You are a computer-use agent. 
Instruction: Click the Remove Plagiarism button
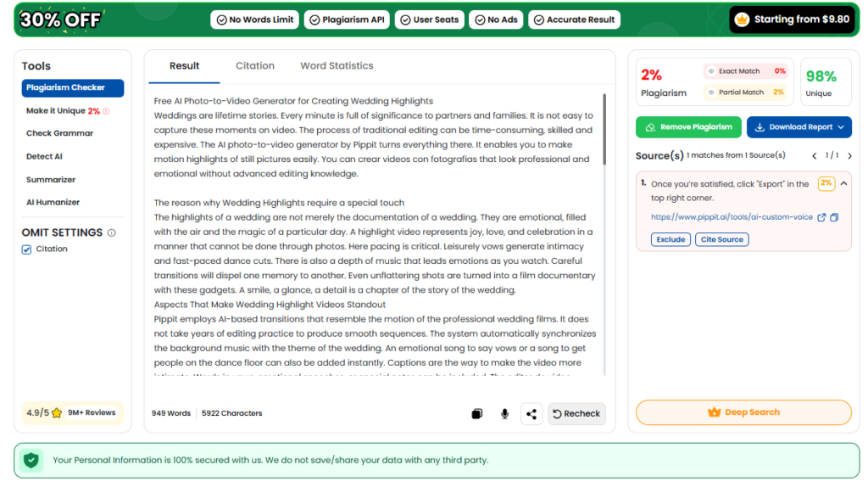688,127
